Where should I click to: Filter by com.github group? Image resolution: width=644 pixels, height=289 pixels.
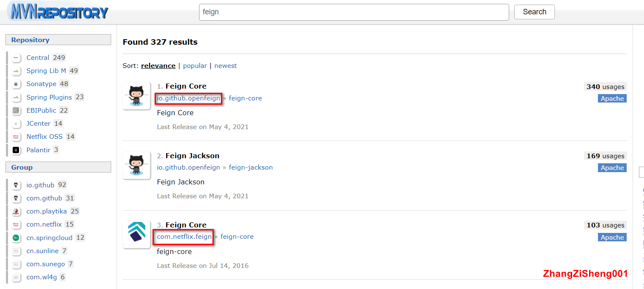pos(44,198)
